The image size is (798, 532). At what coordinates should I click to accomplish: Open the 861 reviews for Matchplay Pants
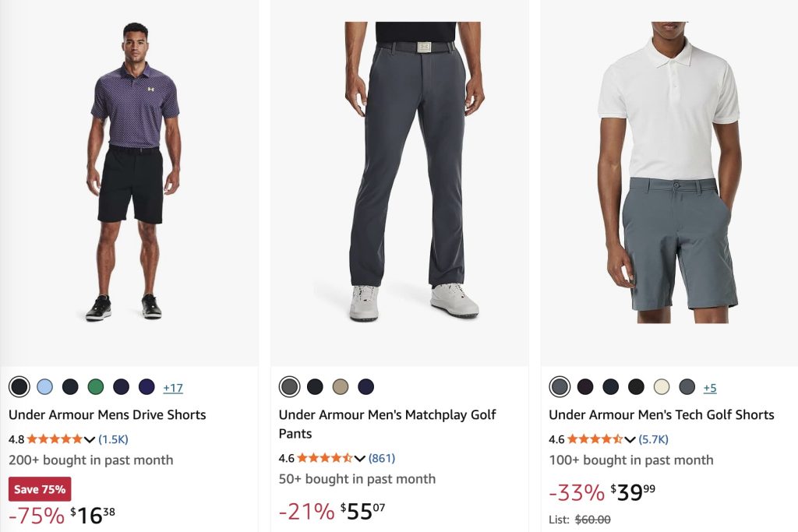[x=382, y=458]
